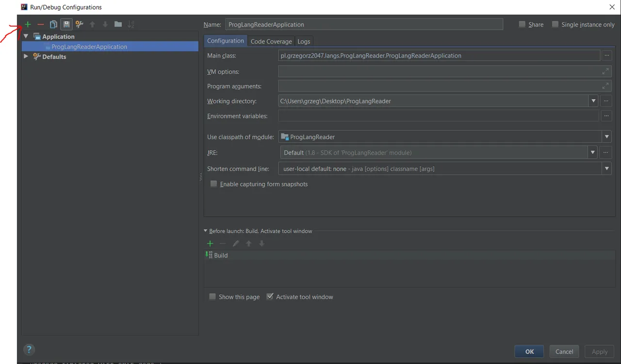Create a new folder for configurations
The width and height of the screenshot is (621, 364).
[x=118, y=24]
